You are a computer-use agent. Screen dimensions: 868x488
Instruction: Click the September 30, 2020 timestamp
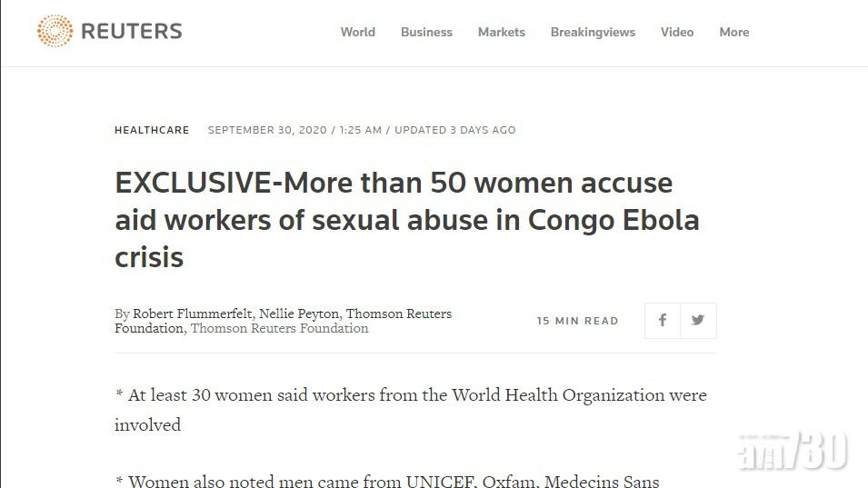(x=267, y=130)
